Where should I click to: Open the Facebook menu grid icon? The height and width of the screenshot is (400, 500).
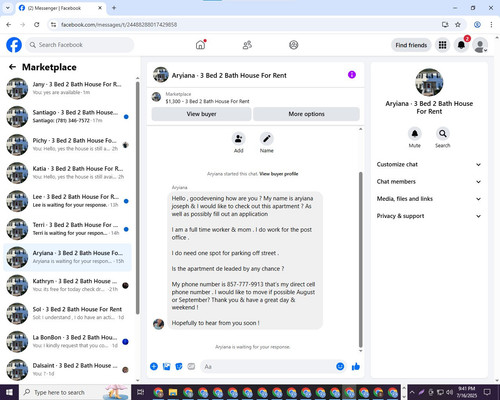442,45
